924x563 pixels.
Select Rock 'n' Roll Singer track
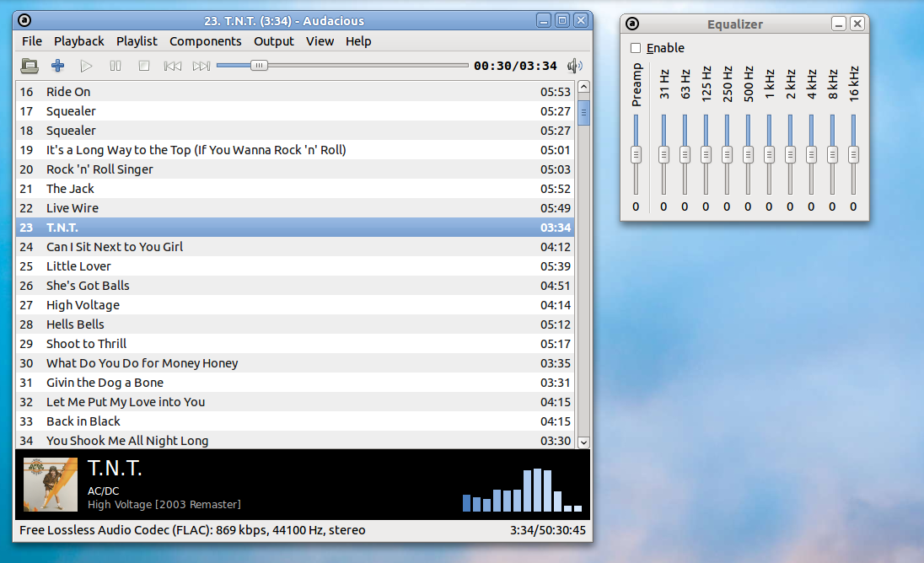(x=294, y=169)
